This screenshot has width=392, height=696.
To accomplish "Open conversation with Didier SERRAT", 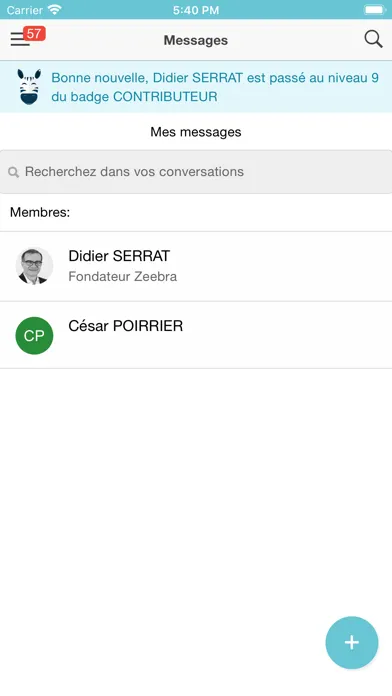I will (196, 266).
